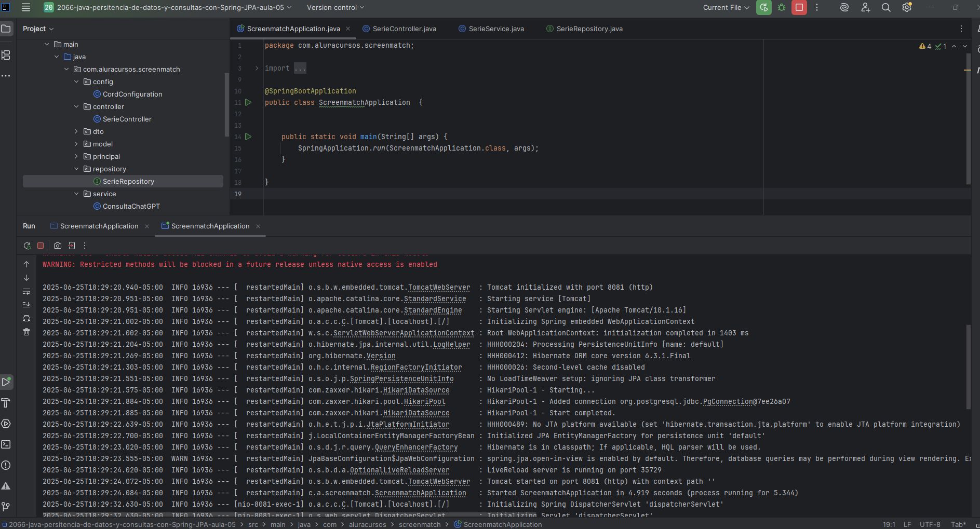
Task: Open Run tool window from left stripe
Action: tap(6, 382)
